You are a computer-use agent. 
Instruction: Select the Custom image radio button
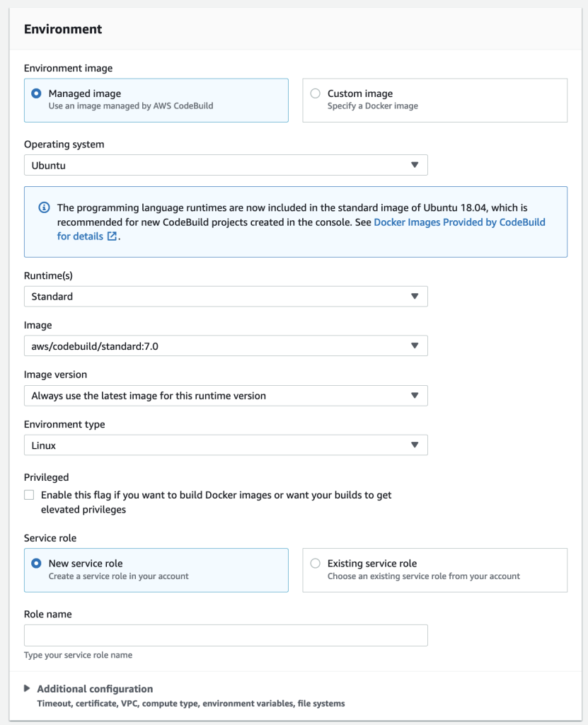315,93
